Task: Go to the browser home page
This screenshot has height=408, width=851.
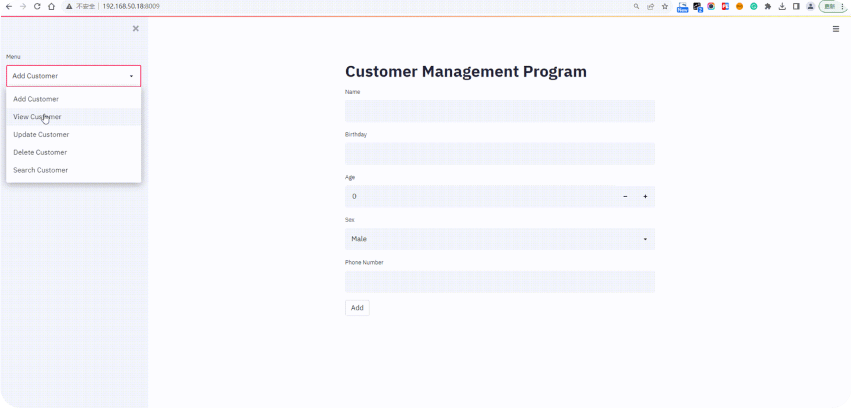Action: 51,6
